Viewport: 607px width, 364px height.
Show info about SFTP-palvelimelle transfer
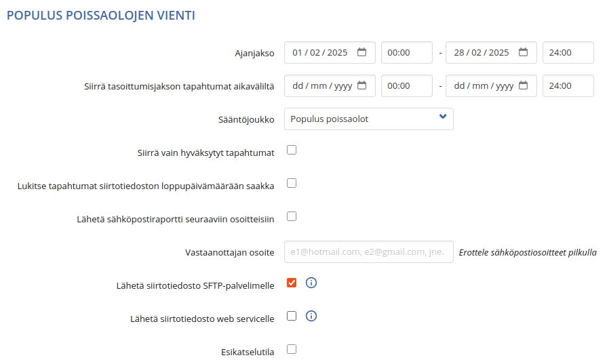pyautogui.click(x=311, y=283)
